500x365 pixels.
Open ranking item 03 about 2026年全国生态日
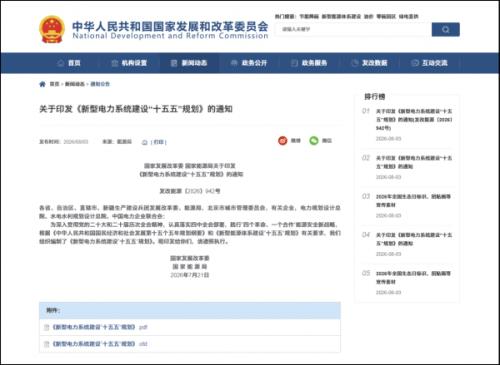pyautogui.click(x=413, y=201)
